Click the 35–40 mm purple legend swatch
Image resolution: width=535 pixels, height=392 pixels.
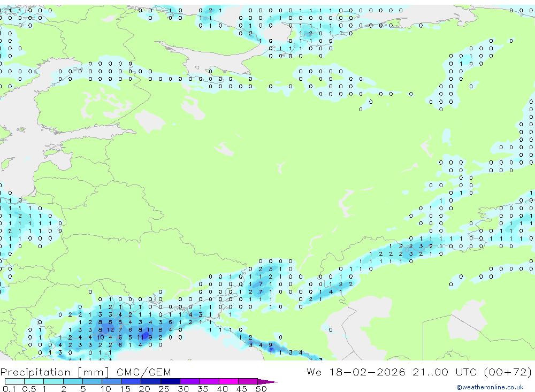[x=209, y=381]
